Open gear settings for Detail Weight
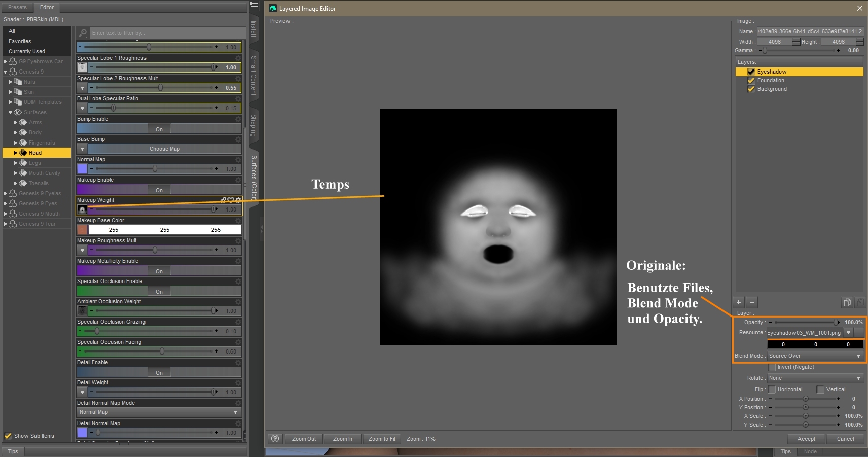 click(238, 383)
